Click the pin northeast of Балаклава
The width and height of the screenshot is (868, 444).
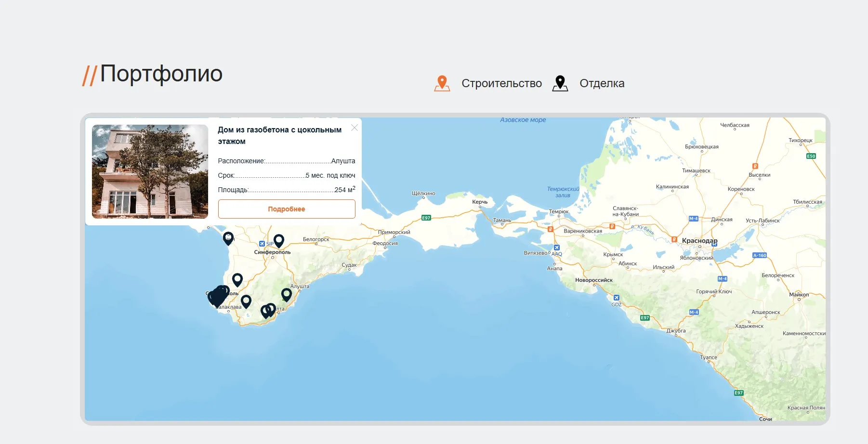coord(246,301)
